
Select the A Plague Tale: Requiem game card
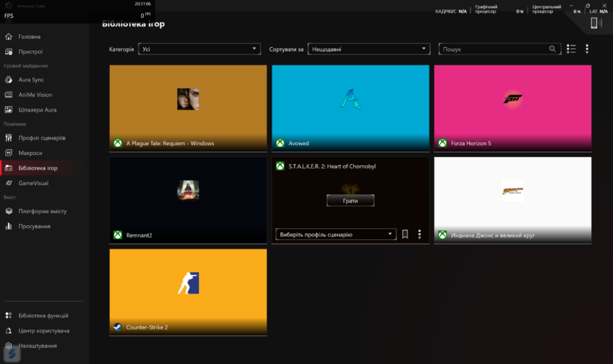click(x=188, y=109)
